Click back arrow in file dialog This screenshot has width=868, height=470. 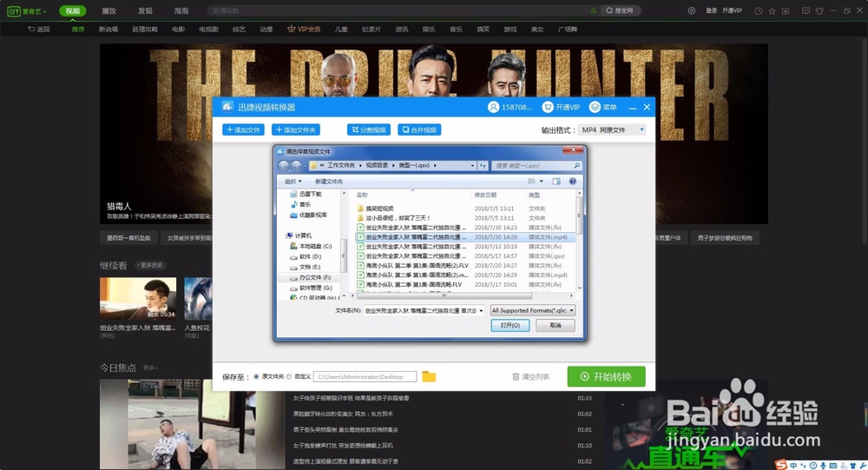(284, 165)
